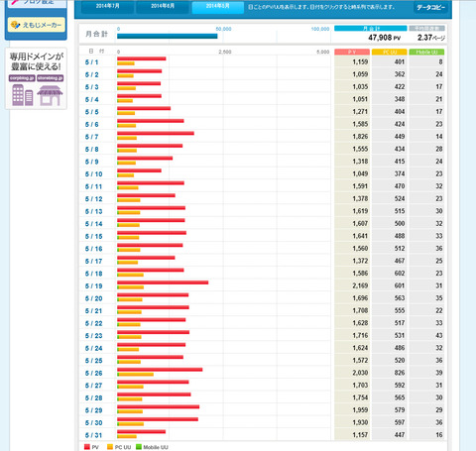Open the 専用ドメイン advertisement banner
The width and height of the screenshot is (476, 451).
click(x=37, y=78)
